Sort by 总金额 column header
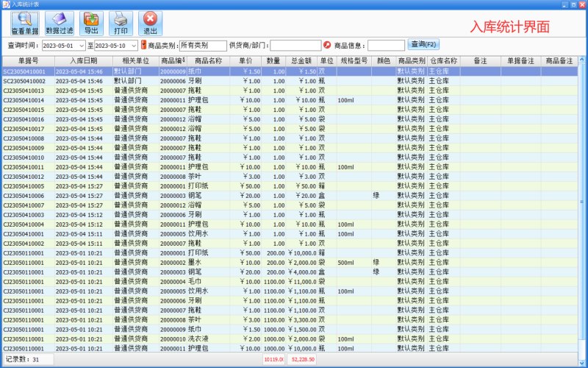Screen dimensions: 588x368 [301, 61]
